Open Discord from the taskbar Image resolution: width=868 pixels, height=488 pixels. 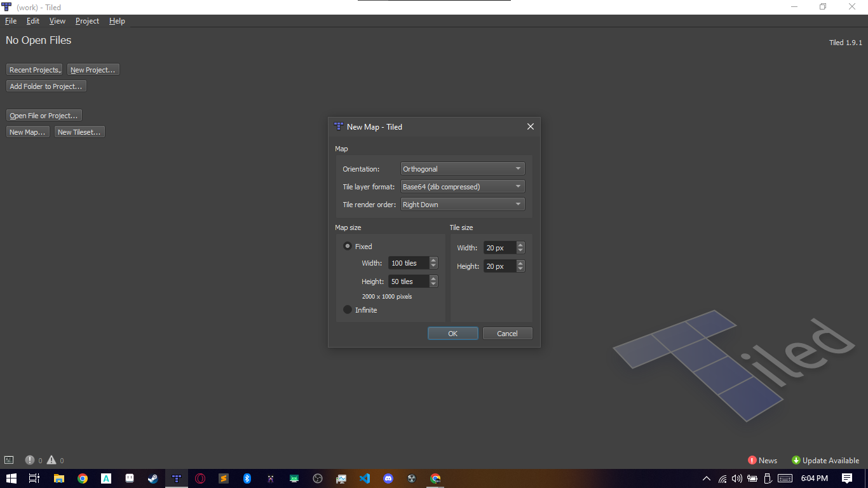388,478
